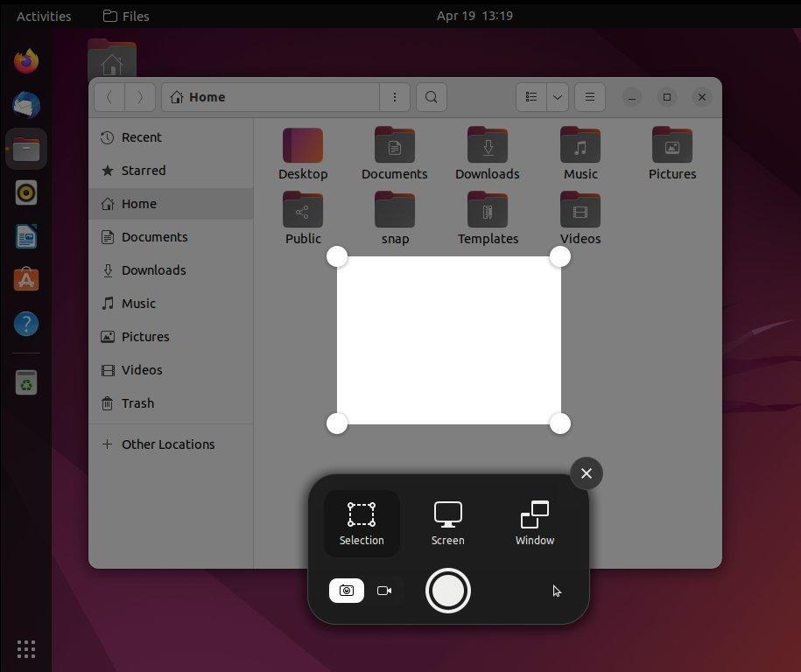Enable Screen capture mode
801x672 pixels.
pyautogui.click(x=447, y=522)
